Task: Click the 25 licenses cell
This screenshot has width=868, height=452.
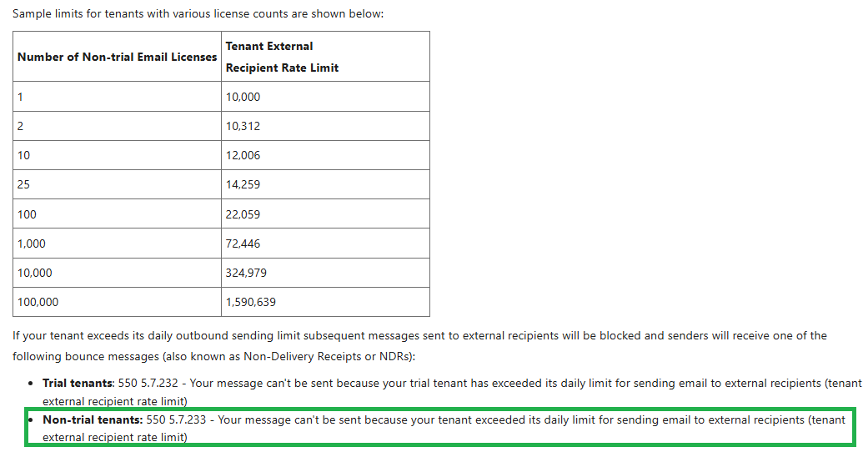Action: coord(117,184)
